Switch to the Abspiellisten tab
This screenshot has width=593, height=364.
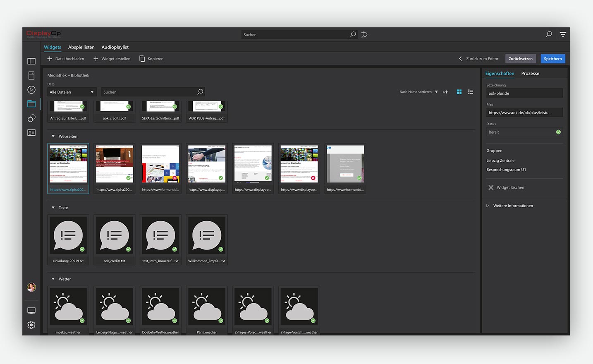81,47
